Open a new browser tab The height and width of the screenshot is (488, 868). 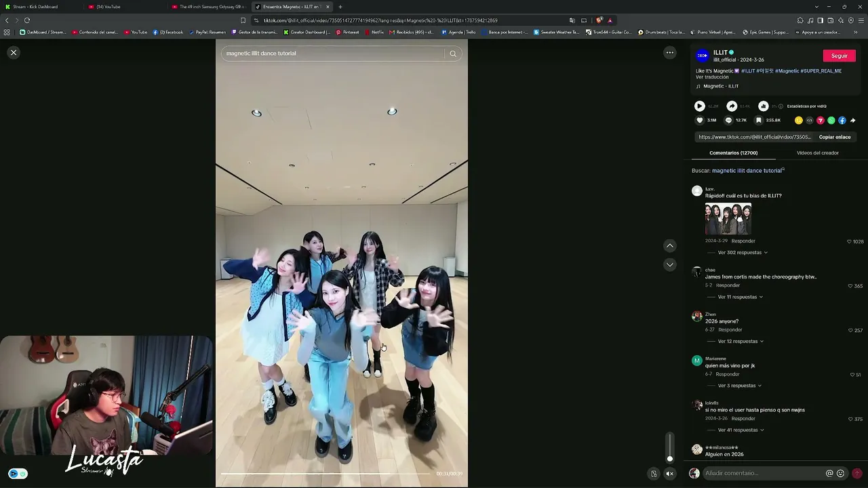(340, 7)
